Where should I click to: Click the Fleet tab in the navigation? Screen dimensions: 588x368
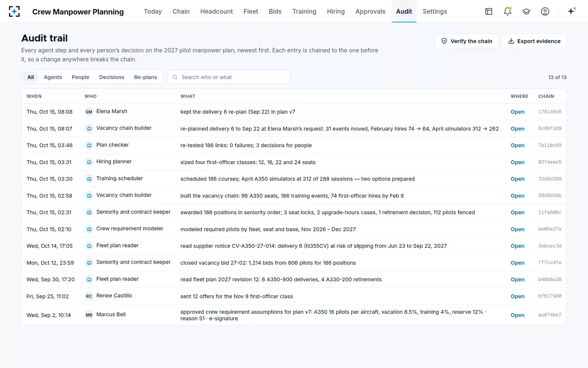click(251, 11)
